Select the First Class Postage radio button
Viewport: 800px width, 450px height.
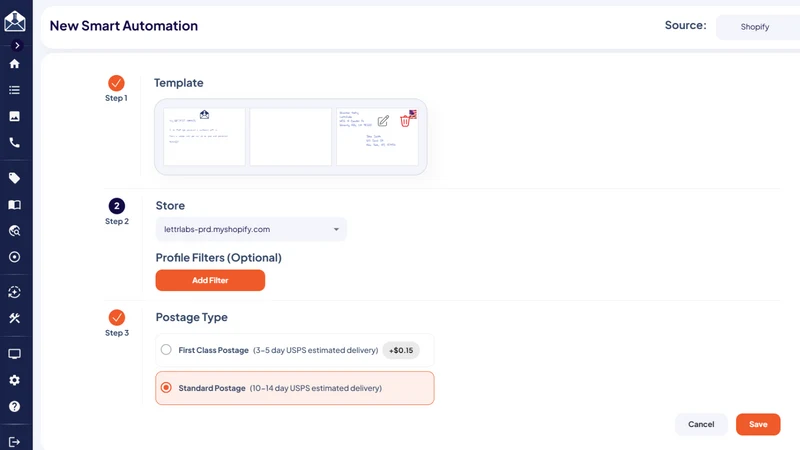(166, 350)
